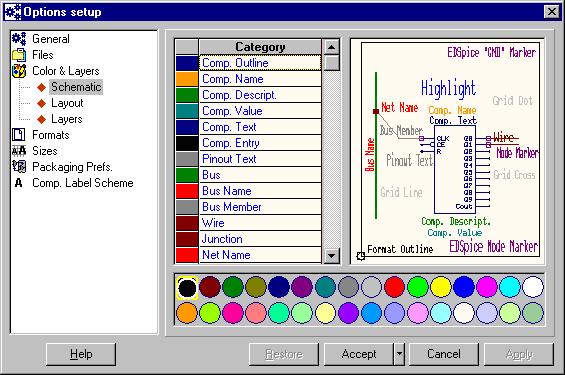Open Comp. Label Scheme page
This screenshot has width=565, height=375.
83,183
